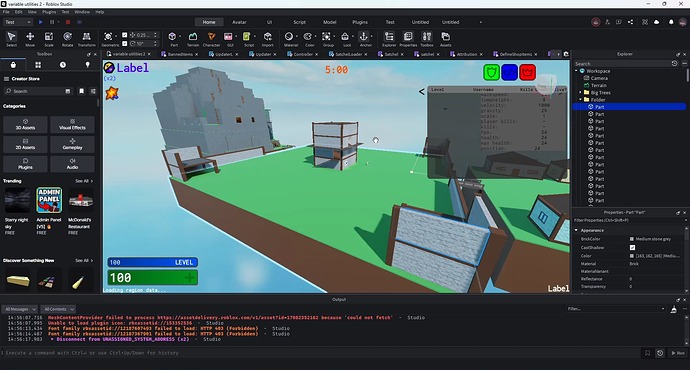Image resolution: width=690 pixels, height=370 pixels.
Task: Open the Toolbox from ribbon
Action: click(427, 39)
